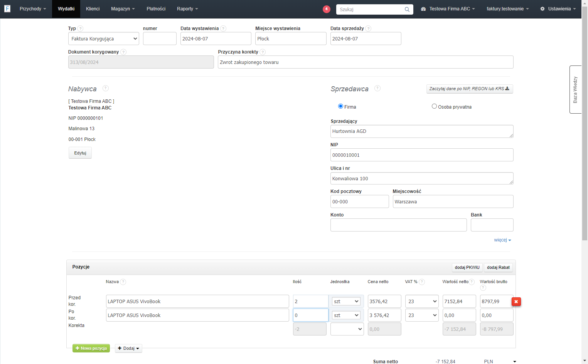Screen dimensions: 588x364
Task: Click the help icon beside Przyczyna korekty
Action: pyautogui.click(x=263, y=52)
